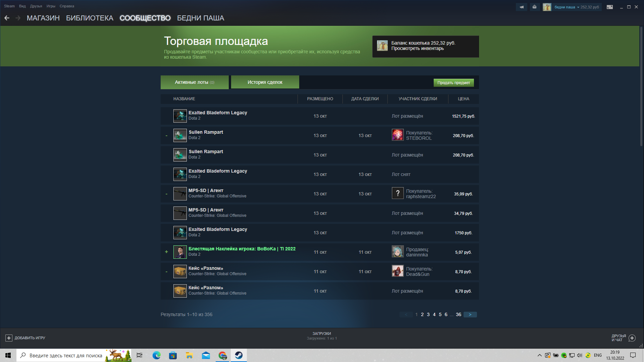Screen dimensions: 644x362
Task: Open Steam announcements via megaphone icon
Action: click(521, 7)
